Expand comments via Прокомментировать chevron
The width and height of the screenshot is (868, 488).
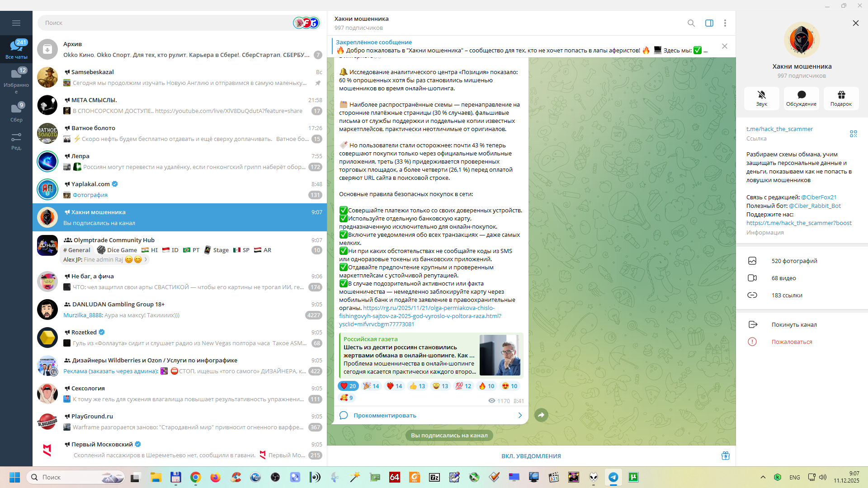(520, 415)
